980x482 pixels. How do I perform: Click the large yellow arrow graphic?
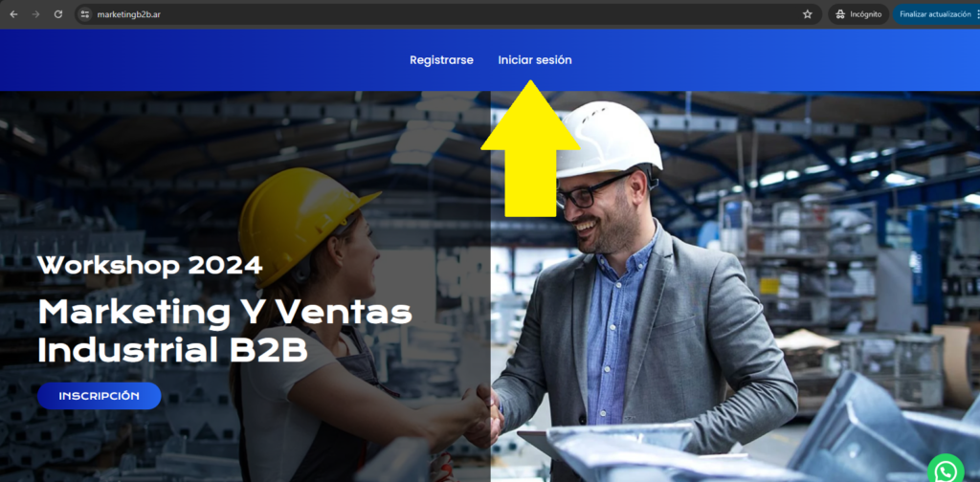click(x=530, y=148)
